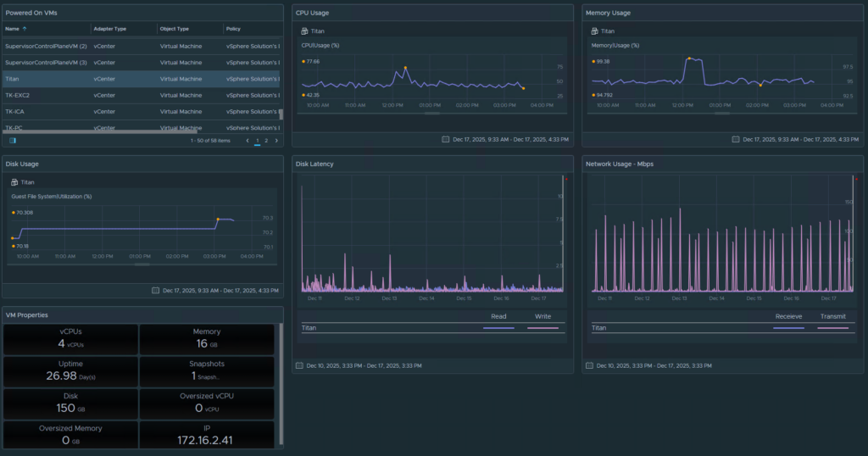Click the sort arrow on Name column
868x456 pixels.
(x=24, y=29)
